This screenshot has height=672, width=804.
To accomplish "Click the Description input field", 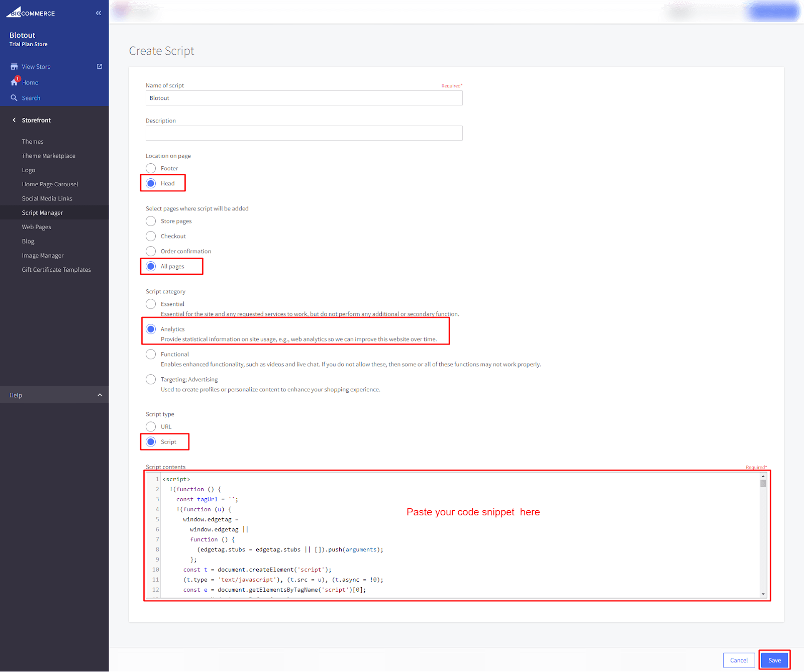I will (304, 133).
